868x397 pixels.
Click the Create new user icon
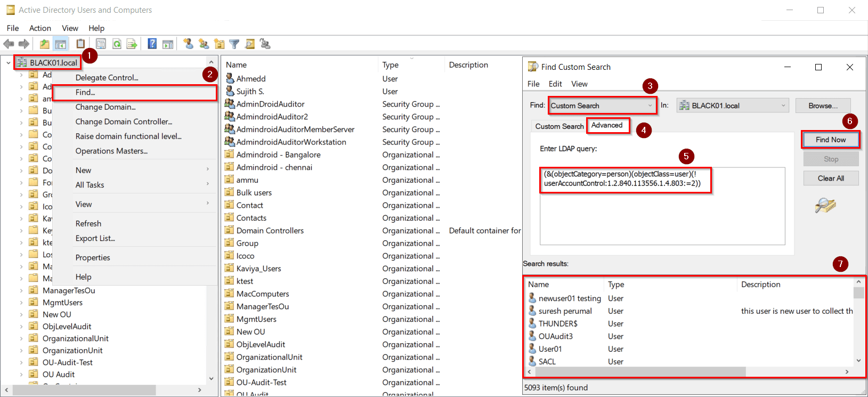click(188, 44)
